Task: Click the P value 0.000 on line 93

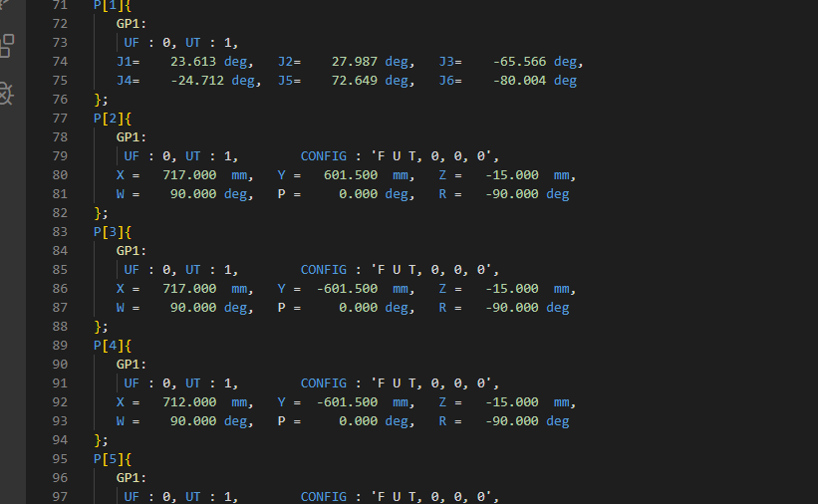Action: tap(358, 421)
